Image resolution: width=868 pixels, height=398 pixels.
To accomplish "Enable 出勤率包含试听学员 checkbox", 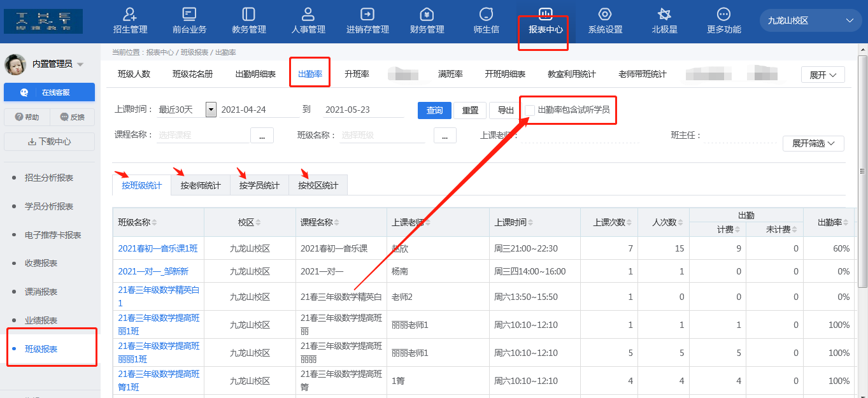I will point(529,110).
